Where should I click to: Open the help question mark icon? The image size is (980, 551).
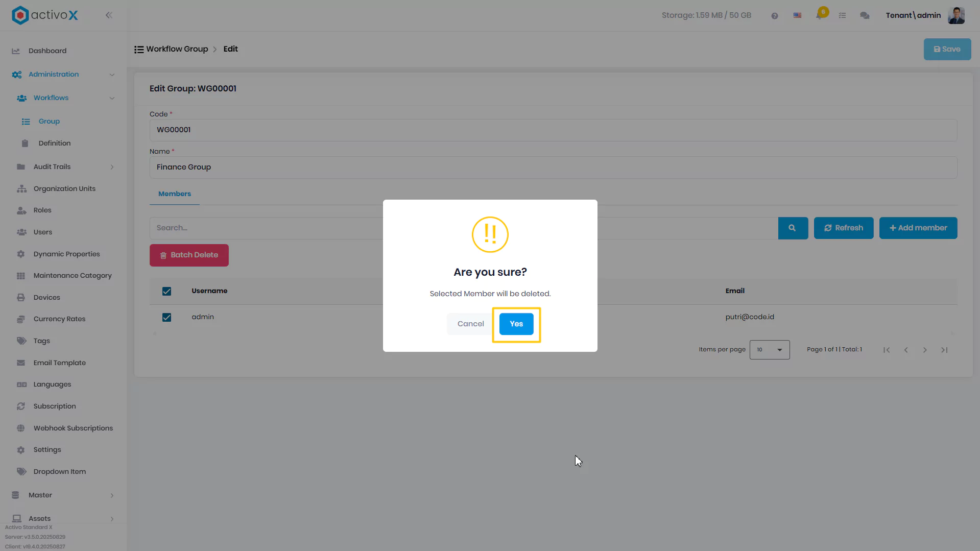click(775, 16)
